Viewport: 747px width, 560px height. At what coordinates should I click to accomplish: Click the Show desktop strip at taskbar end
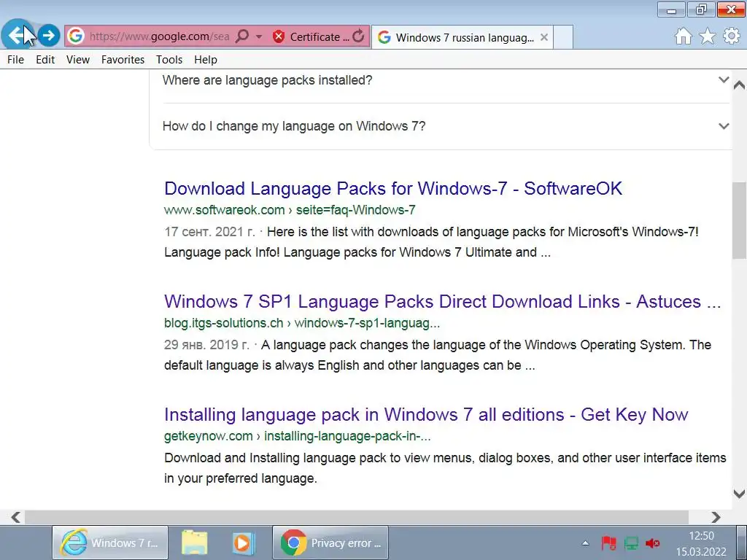(x=742, y=542)
